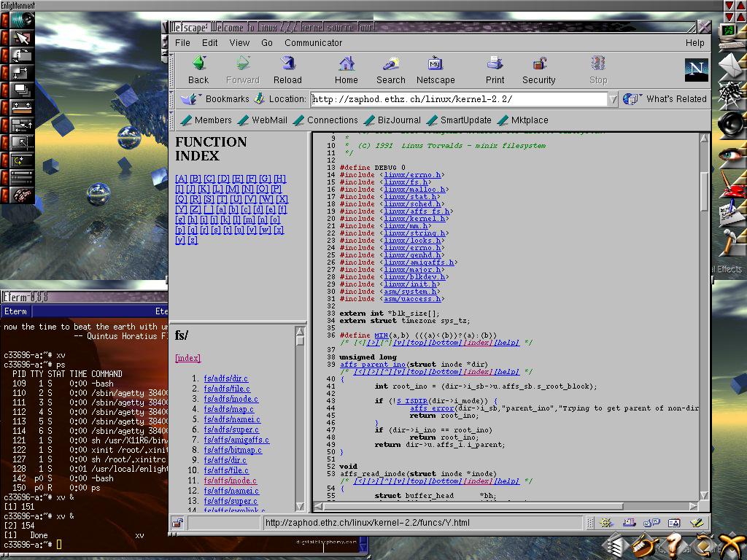Click the brush and dustpan icon

click(644, 547)
